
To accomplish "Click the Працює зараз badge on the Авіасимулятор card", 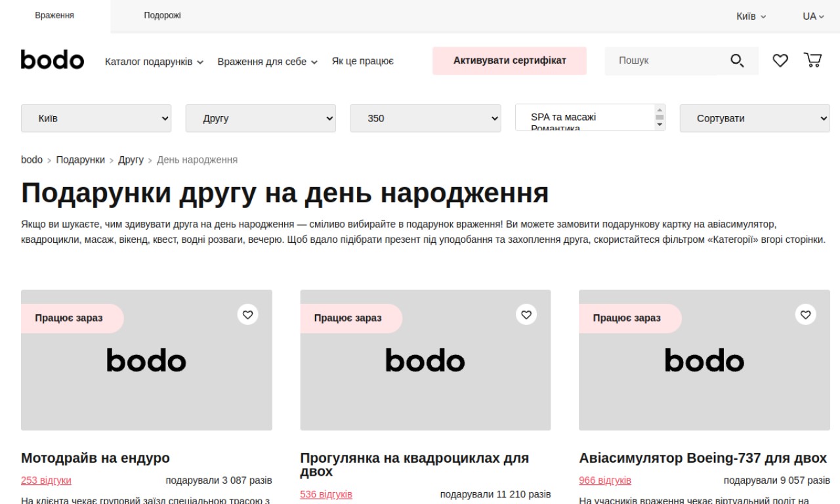I will coord(630,318).
